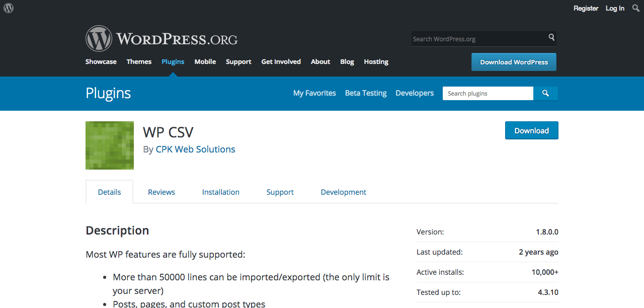Image resolution: width=644 pixels, height=308 pixels.
Task: Click the 'More than 50000 lines' bullet text
Action: (251, 284)
